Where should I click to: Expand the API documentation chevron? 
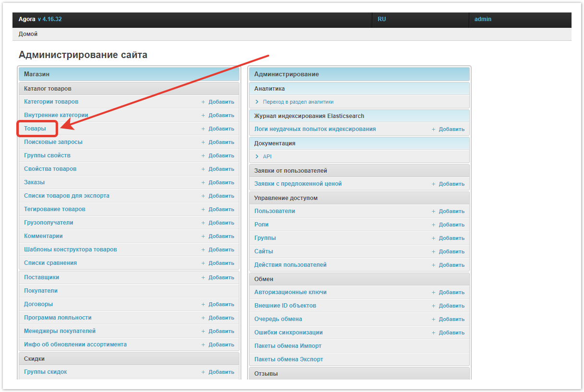257,156
